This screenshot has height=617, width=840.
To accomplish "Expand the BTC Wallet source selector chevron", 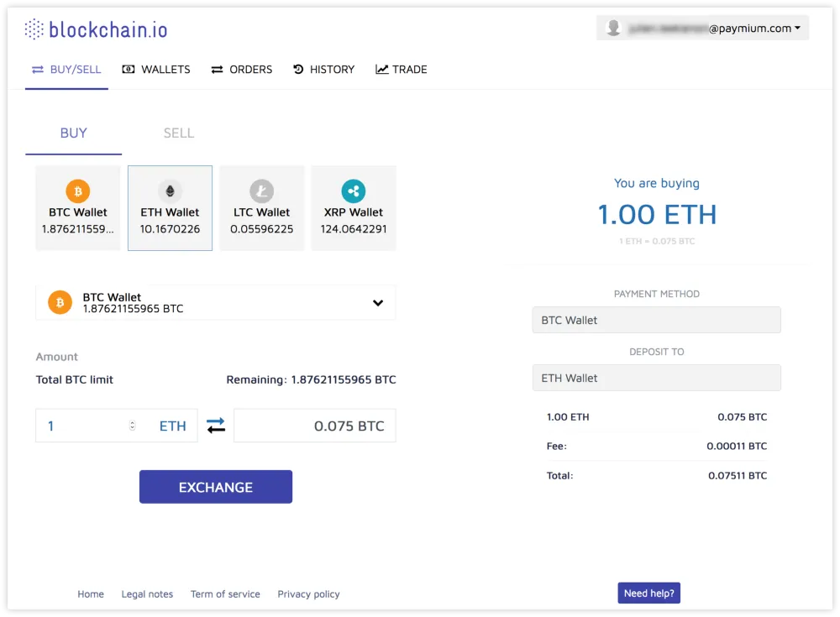I will (378, 303).
